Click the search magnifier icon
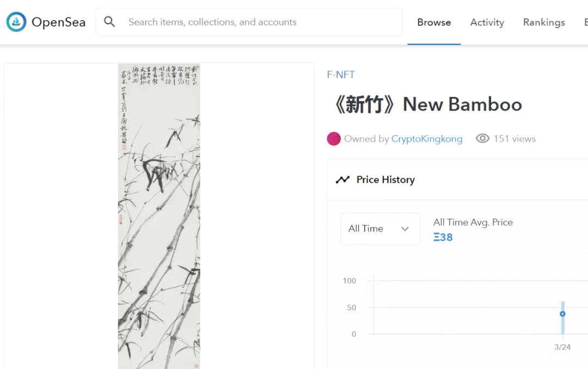588x369 pixels. [109, 22]
